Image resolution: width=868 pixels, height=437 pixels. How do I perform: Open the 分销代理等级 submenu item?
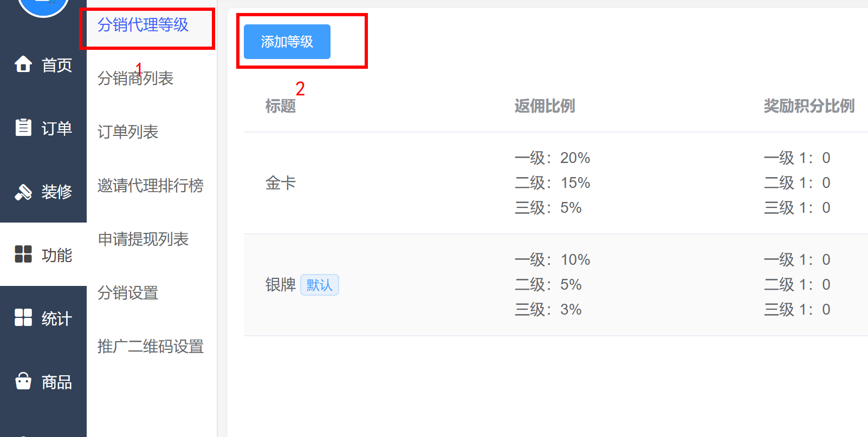tap(143, 25)
